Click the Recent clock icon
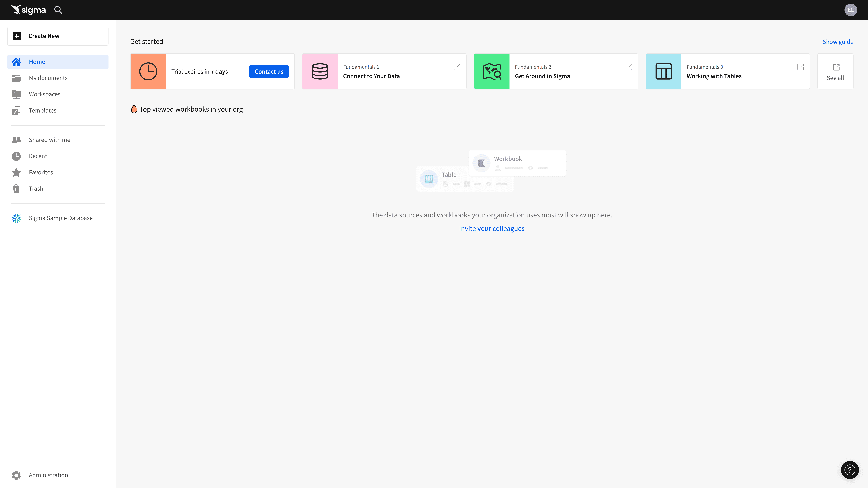This screenshot has width=868, height=488. (x=16, y=156)
